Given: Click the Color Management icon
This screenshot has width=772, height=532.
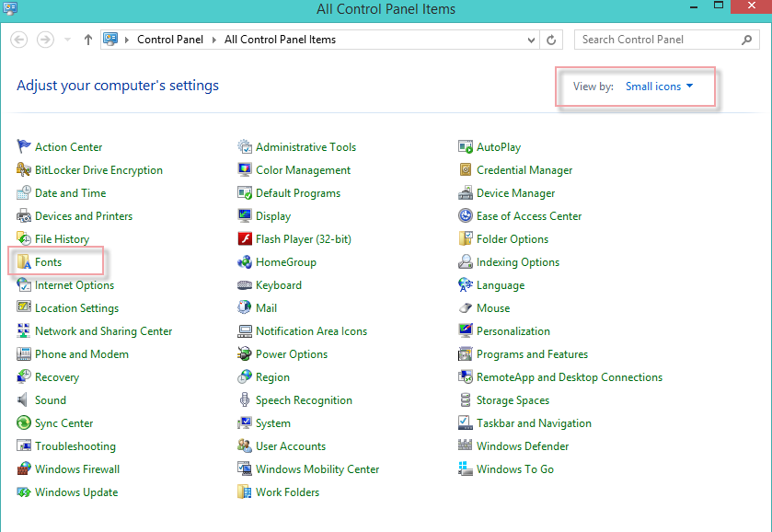Looking at the screenshot, I should 245,169.
